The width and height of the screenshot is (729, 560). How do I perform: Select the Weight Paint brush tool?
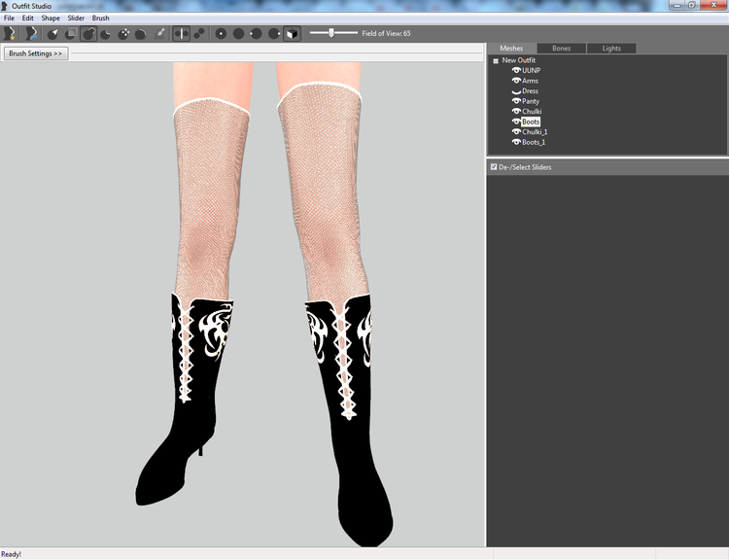click(x=159, y=33)
